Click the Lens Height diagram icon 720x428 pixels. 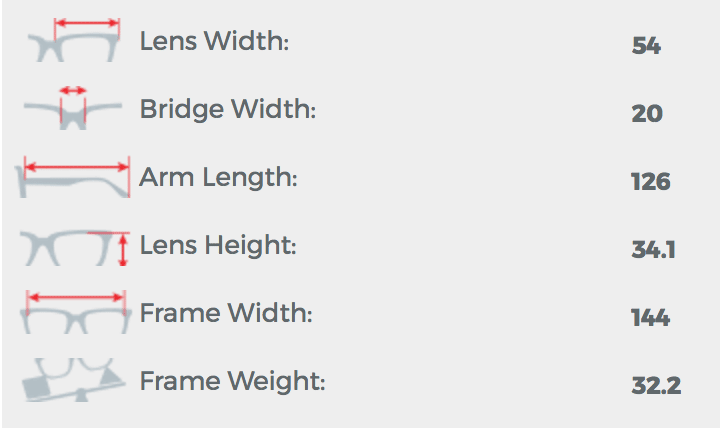tap(74, 248)
